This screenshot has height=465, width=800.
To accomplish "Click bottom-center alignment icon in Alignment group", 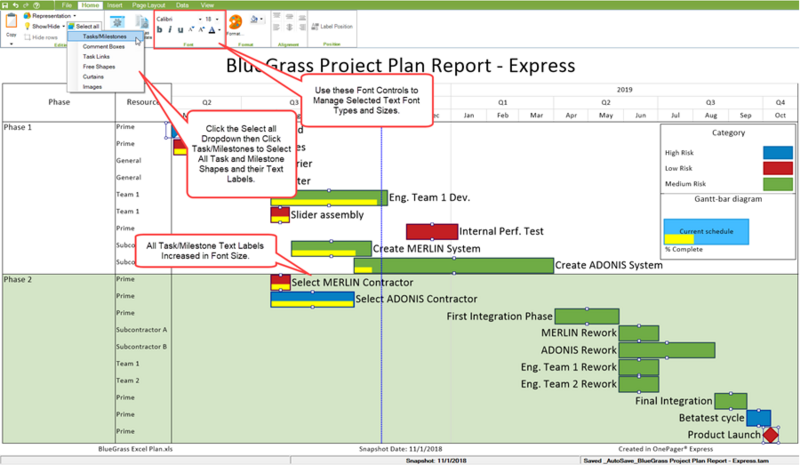I will coord(289,27).
